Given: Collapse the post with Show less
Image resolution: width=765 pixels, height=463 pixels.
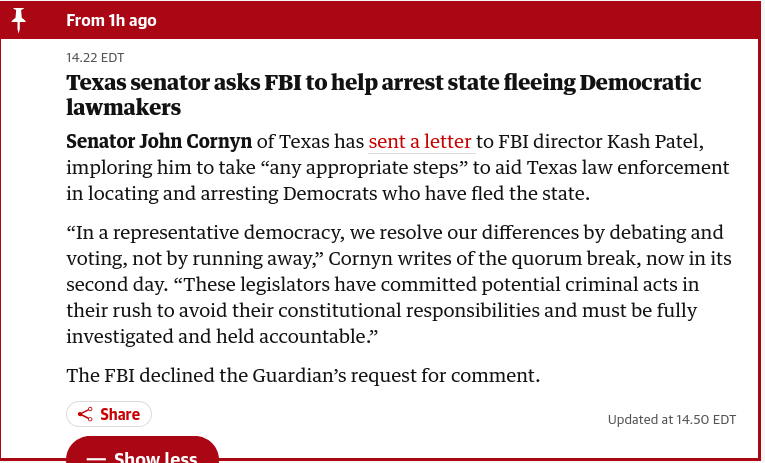Looking at the screenshot, I should point(142,450).
